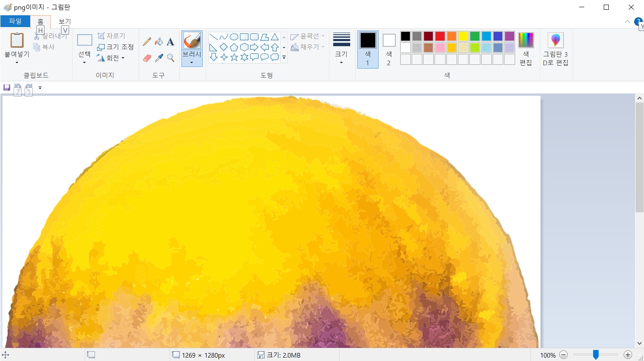The width and height of the screenshot is (644, 361).
Task: Click the Save icon in quick access toolbar
Action: (x=7, y=87)
